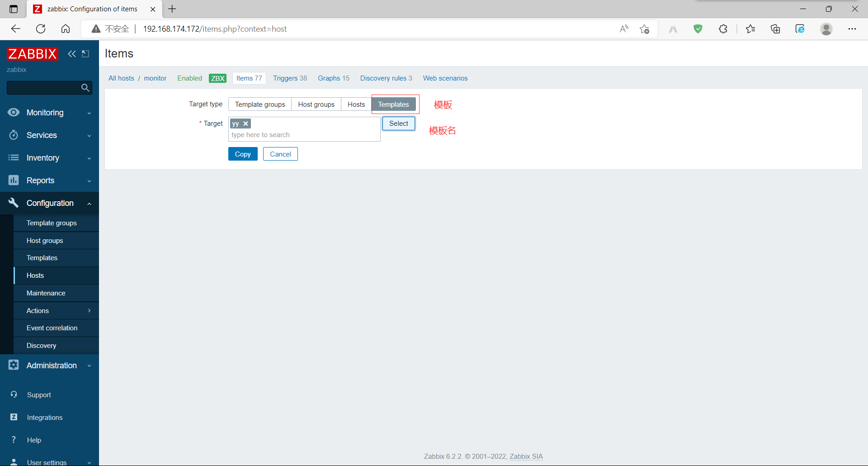
Task: Click the Cancel button
Action: (280, 154)
